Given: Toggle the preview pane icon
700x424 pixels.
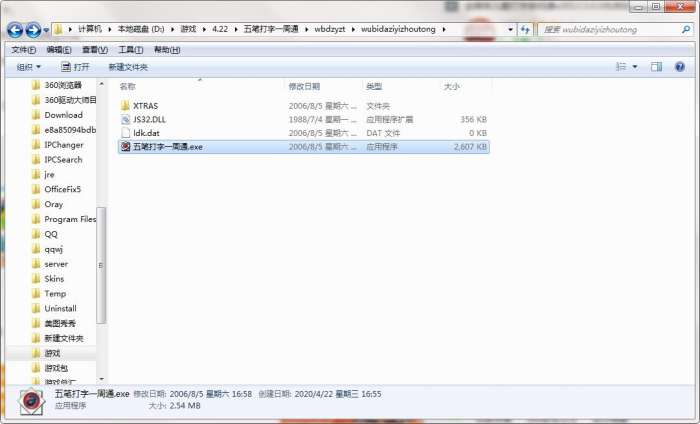Looking at the screenshot, I should pos(656,67).
